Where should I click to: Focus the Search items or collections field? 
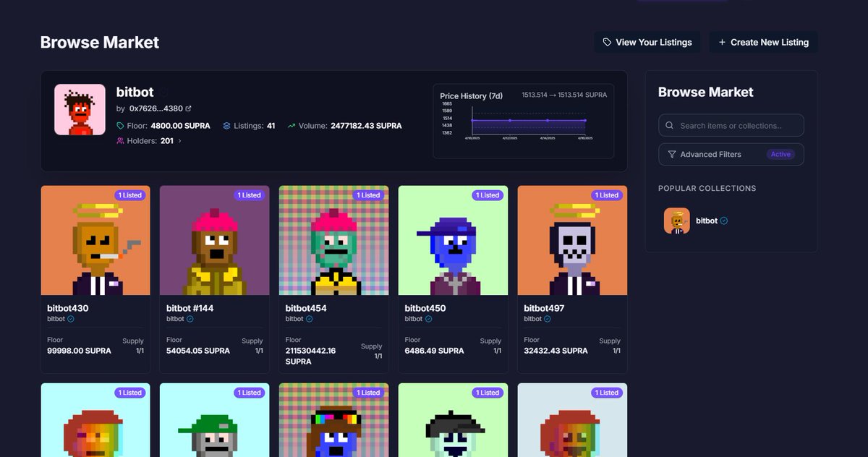[731, 125]
